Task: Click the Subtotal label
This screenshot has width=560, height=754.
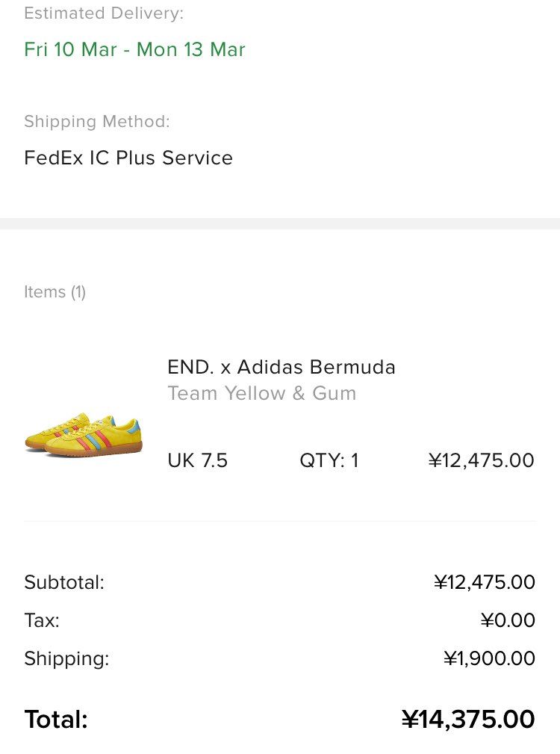Action: [x=64, y=582]
